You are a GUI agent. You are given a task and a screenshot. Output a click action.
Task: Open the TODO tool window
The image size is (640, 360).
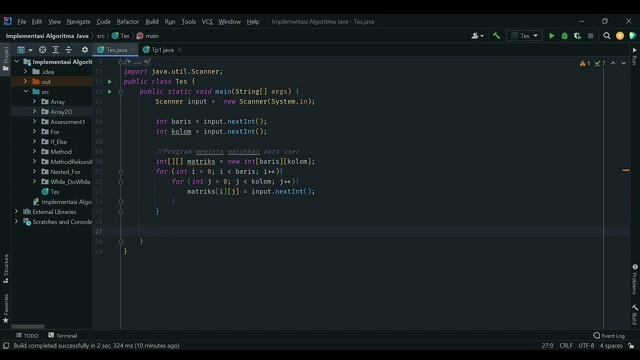[x=27, y=336]
